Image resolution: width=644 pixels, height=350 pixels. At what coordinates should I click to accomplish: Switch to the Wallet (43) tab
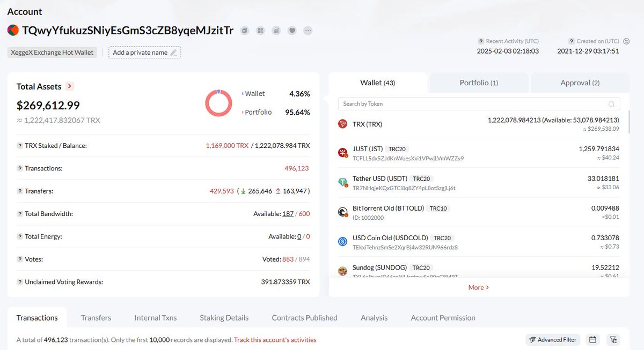point(378,83)
